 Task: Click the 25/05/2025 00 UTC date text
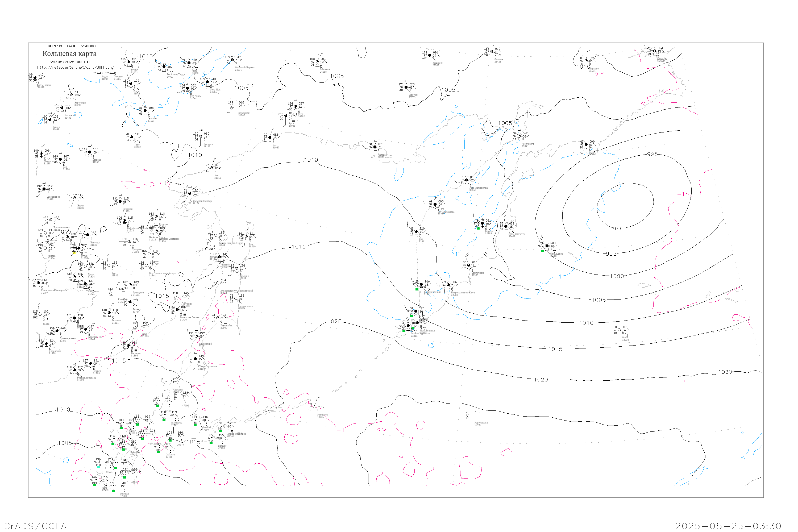pos(70,62)
